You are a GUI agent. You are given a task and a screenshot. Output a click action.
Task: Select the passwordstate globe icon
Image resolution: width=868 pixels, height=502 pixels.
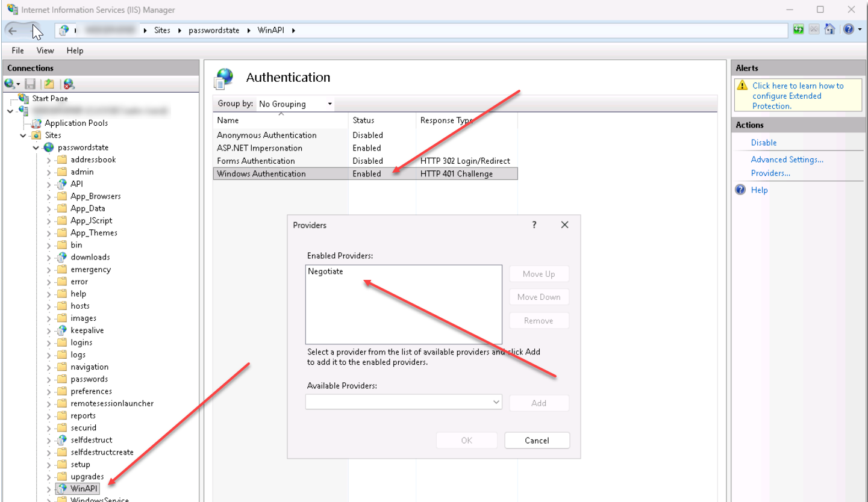49,147
